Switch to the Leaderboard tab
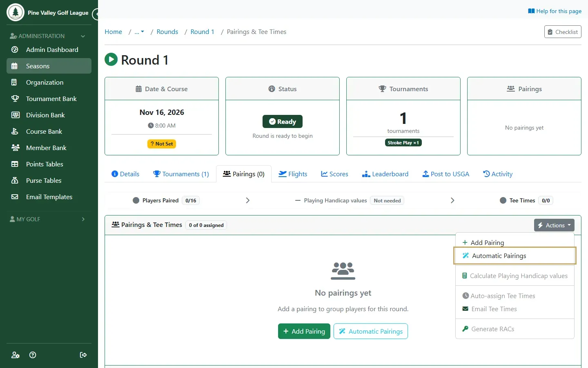588x368 pixels. 385,174
